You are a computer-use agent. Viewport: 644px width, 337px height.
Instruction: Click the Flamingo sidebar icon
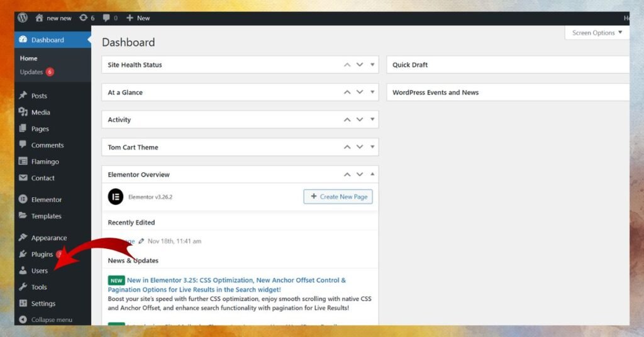coord(23,162)
